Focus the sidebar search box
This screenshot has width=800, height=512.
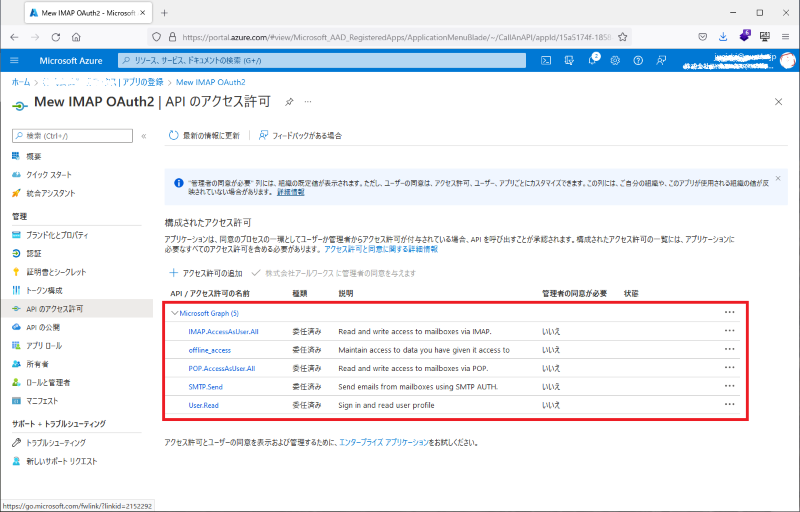tap(72, 136)
